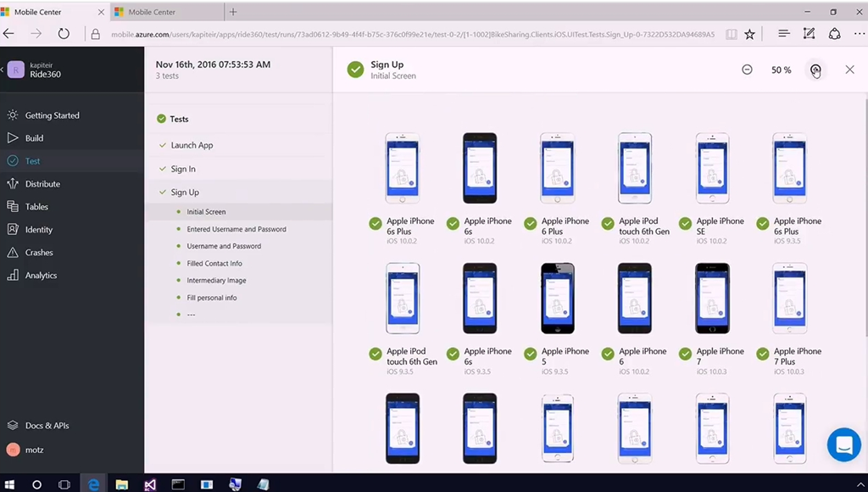Image resolution: width=868 pixels, height=492 pixels.
Task: Open the Getting Started sidebar item
Action: coord(52,115)
